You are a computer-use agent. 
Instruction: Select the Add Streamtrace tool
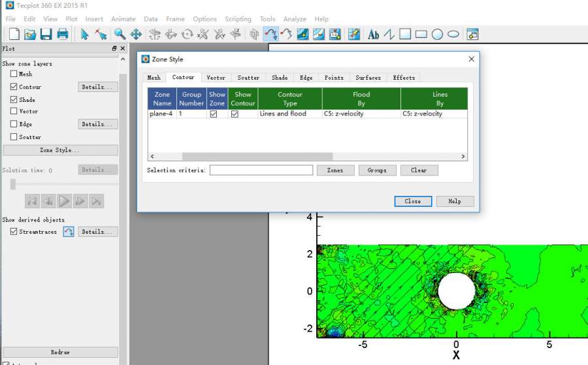pyautogui.click(x=270, y=35)
